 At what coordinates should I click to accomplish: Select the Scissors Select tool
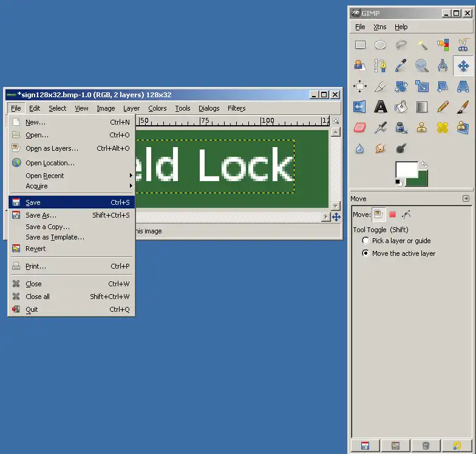(x=463, y=45)
